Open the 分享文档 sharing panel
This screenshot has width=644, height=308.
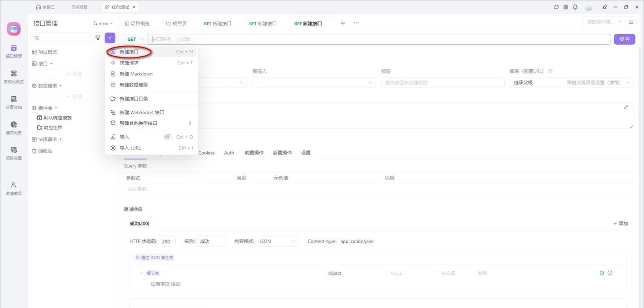[13, 103]
